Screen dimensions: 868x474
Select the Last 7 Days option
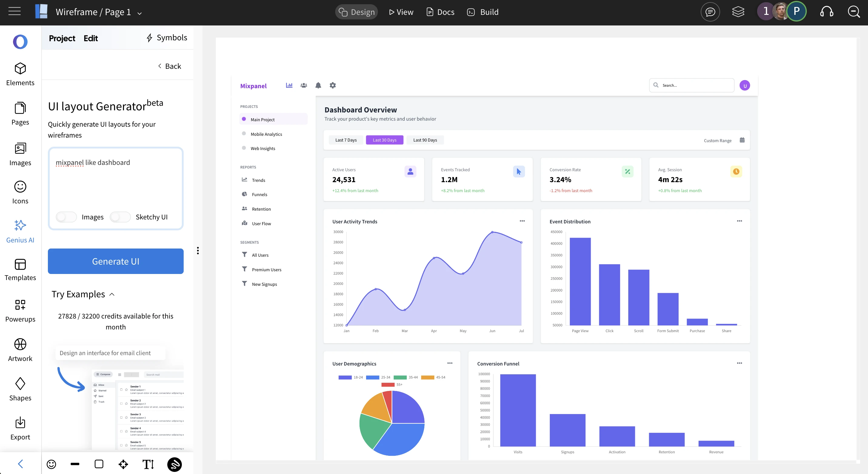(346, 140)
